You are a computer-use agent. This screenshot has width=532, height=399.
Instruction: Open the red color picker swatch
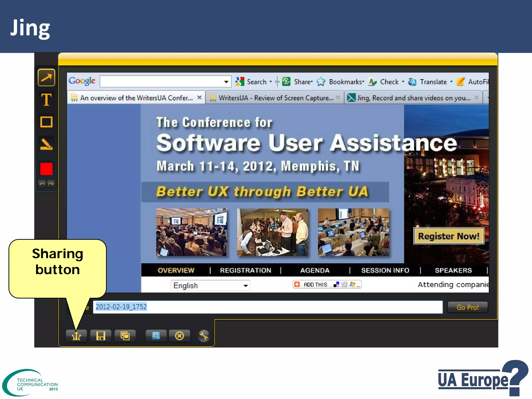pyautogui.click(x=46, y=169)
